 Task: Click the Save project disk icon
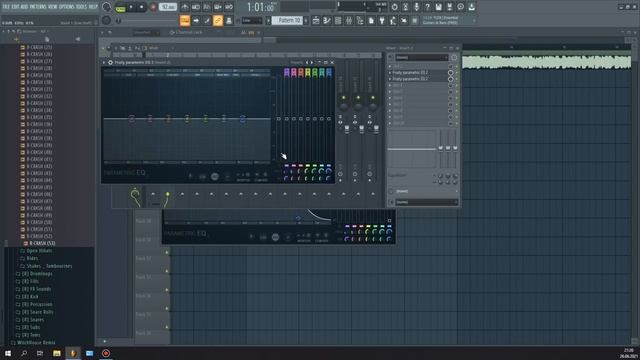point(438,7)
